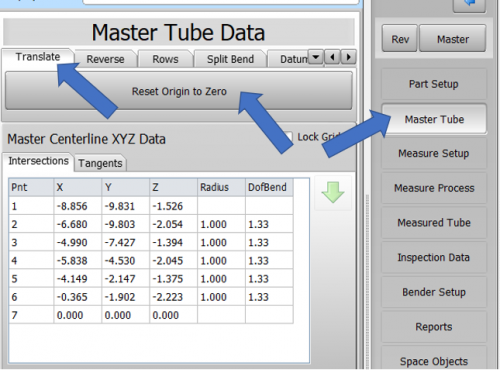Click the X column header
The image size is (500, 370).
pyautogui.click(x=78, y=187)
